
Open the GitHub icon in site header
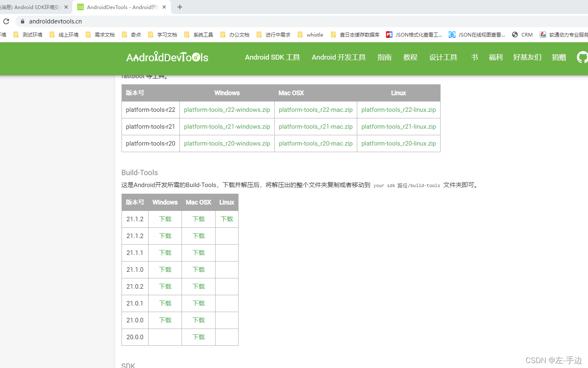coord(582,57)
